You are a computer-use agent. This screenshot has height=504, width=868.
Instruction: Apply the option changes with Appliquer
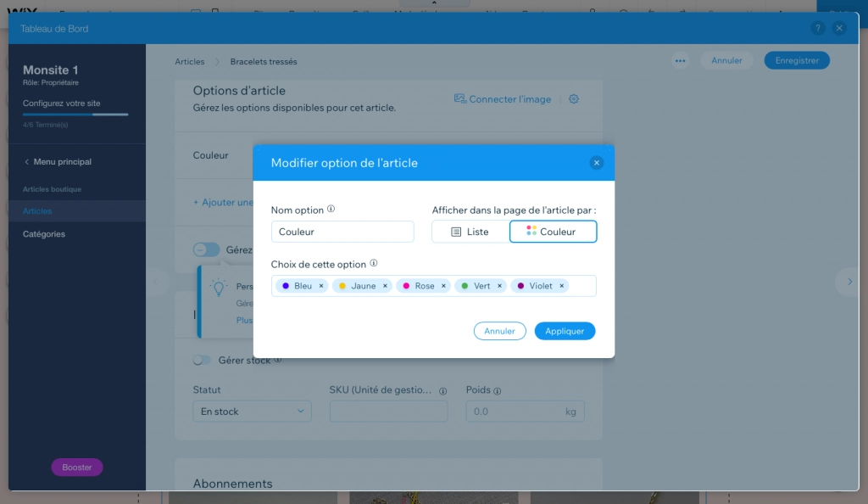[x=565, y=331]
